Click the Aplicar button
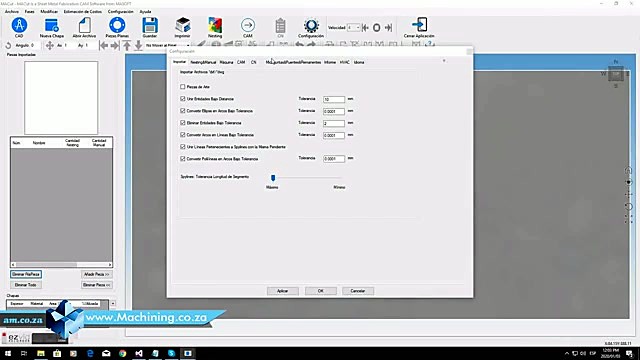The image size is (640, 360). (x=282, y=291)
